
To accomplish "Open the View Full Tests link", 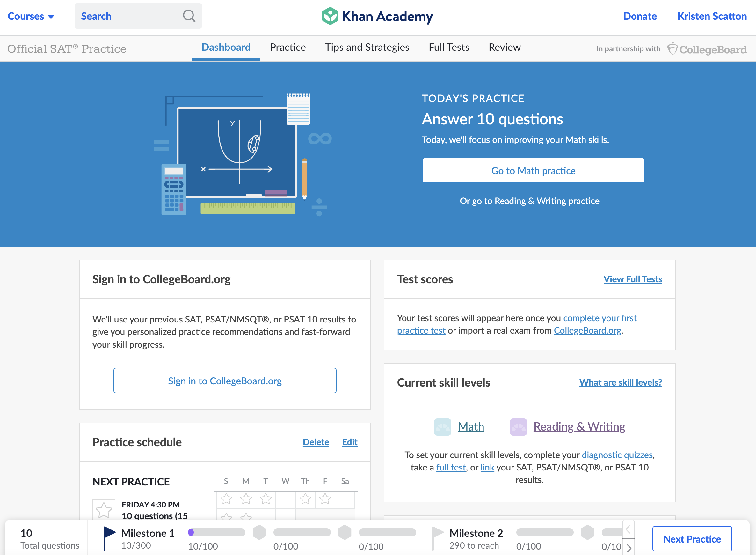I will point(632,279).
